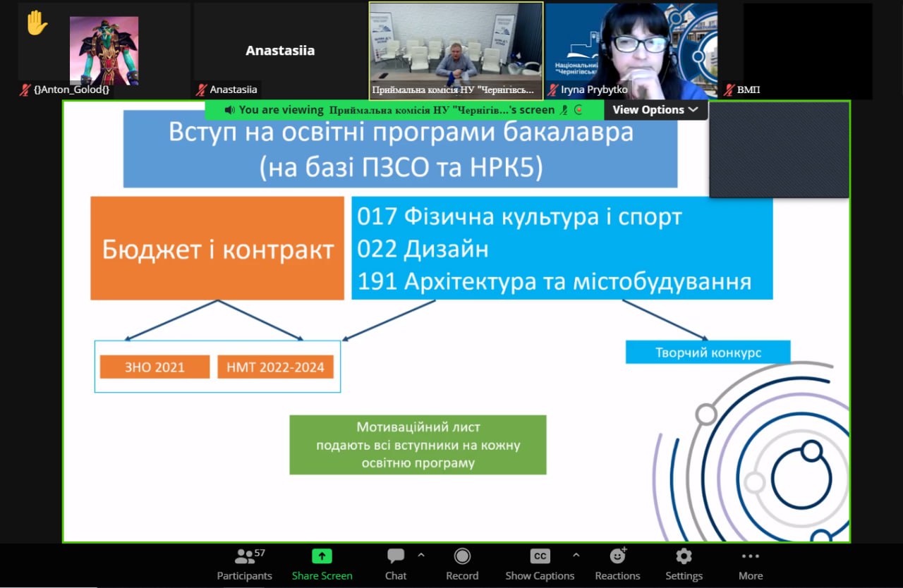
Task: Expand the caret next to Chat
Action: [x=421, y=554]
